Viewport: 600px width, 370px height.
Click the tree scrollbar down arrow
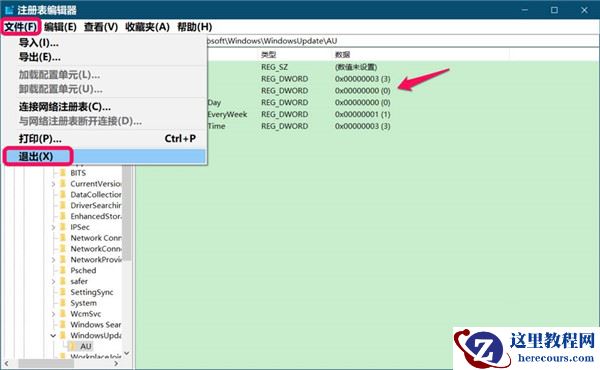[x=127, y=353]
